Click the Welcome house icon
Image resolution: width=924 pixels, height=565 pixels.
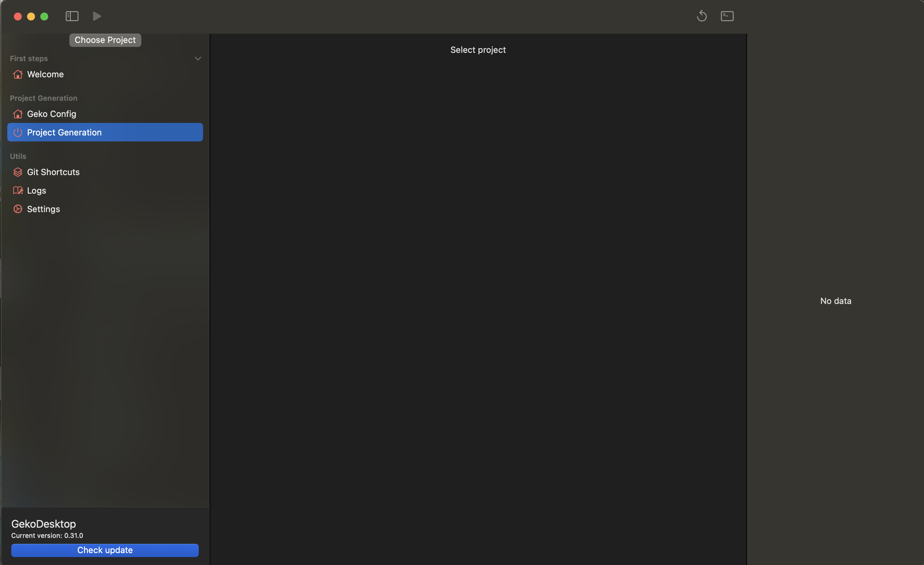[x=18, y=74]
